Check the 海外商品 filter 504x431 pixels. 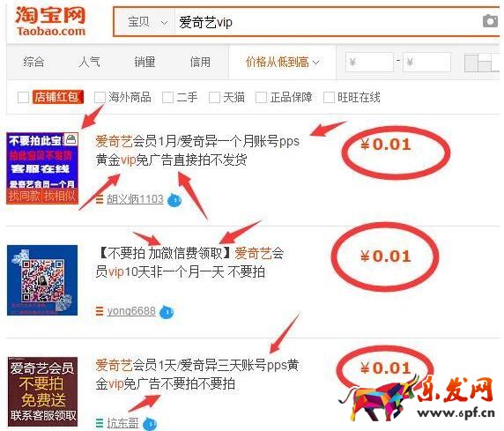pyautogui.click(x=100, y=98)
